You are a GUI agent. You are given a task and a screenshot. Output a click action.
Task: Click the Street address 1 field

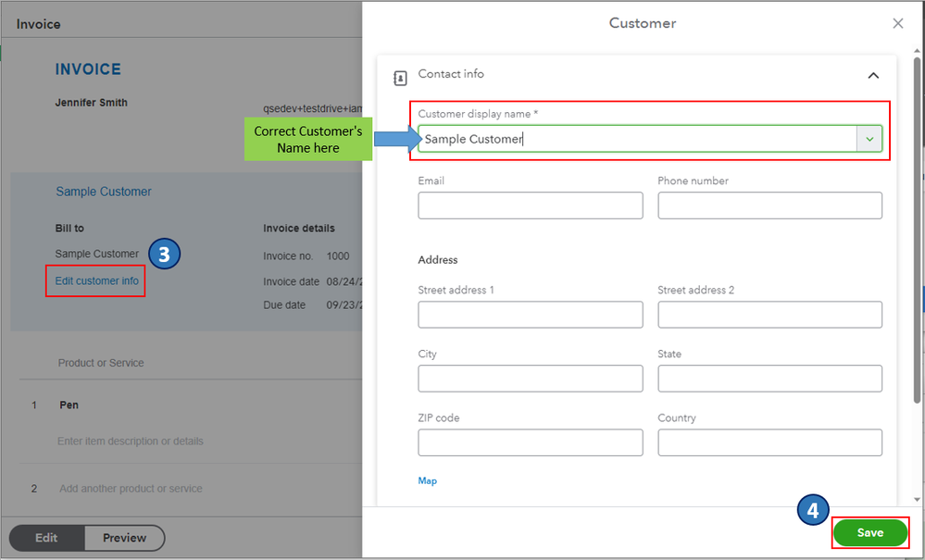530,315
